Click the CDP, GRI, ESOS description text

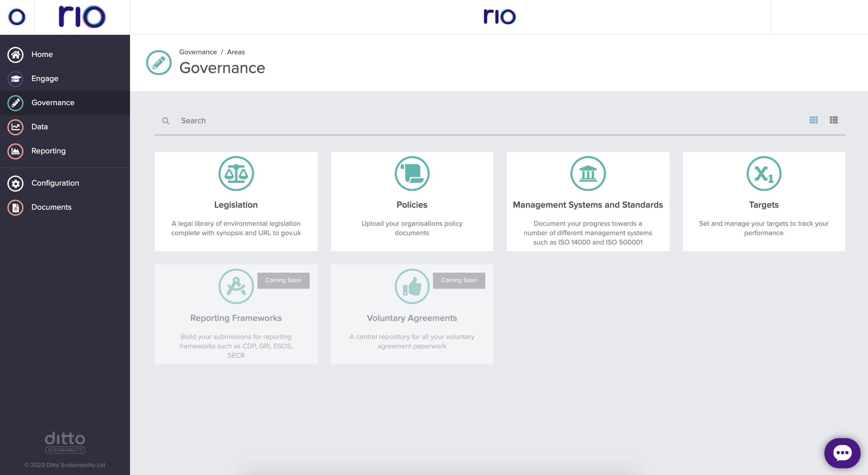pos(236,346)
